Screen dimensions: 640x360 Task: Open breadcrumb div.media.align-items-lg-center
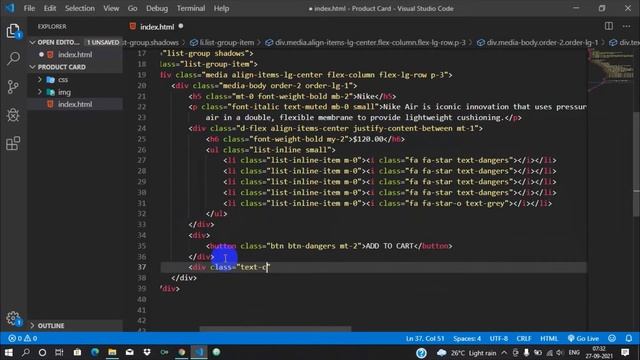pos(365,42)
